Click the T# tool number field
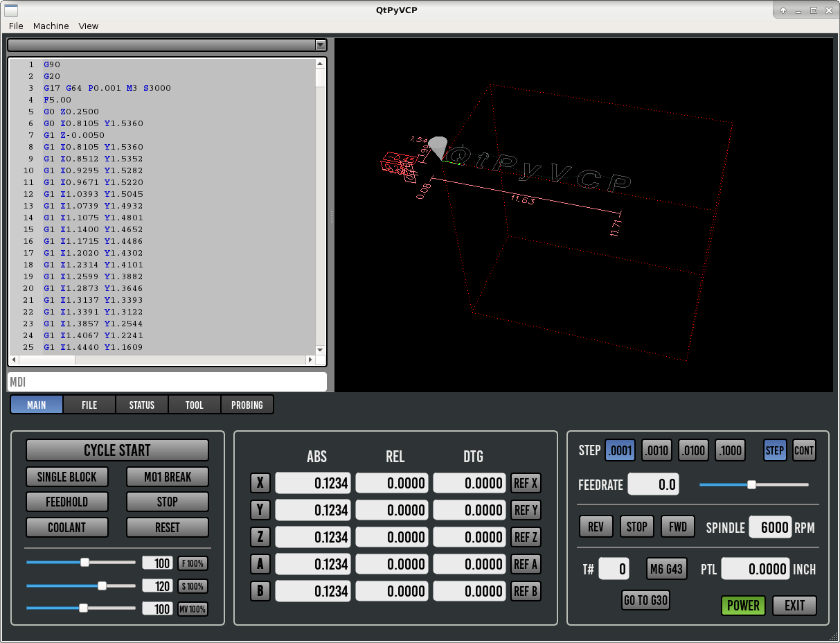Screen dimensions: 840x643 pyautogui.click(x=614, y=570)
